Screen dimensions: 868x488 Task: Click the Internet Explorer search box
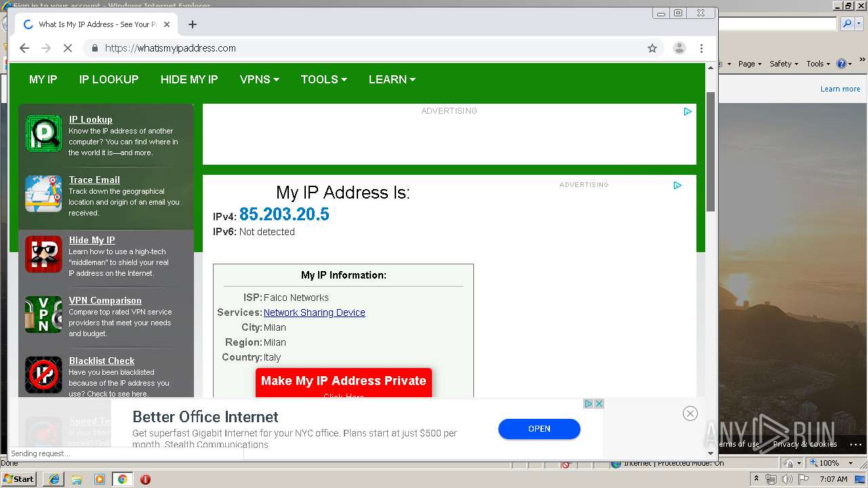[778, 24]
